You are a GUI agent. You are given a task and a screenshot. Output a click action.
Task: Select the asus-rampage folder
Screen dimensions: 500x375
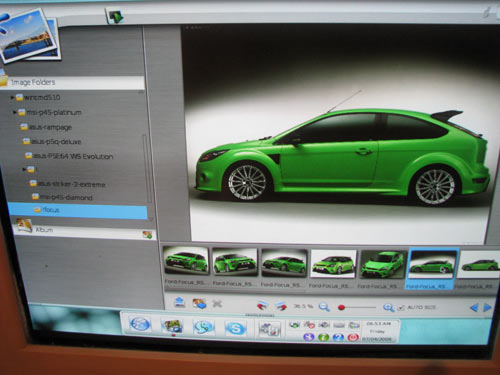(x=46, y=127)
